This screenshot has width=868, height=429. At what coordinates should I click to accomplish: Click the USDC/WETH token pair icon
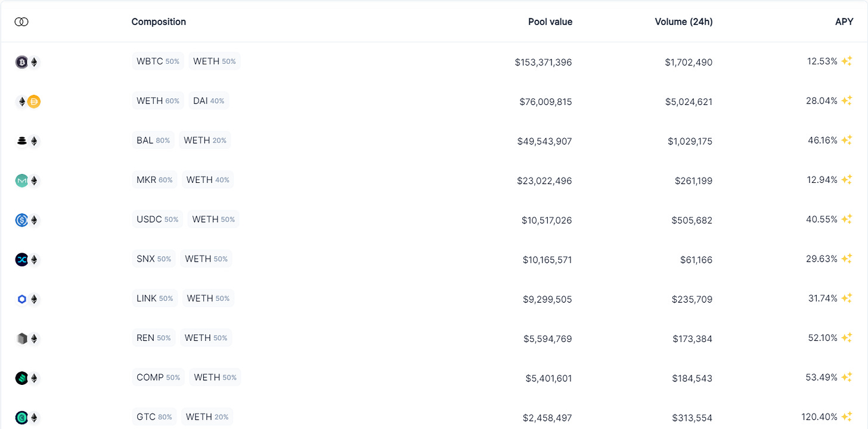27,220
